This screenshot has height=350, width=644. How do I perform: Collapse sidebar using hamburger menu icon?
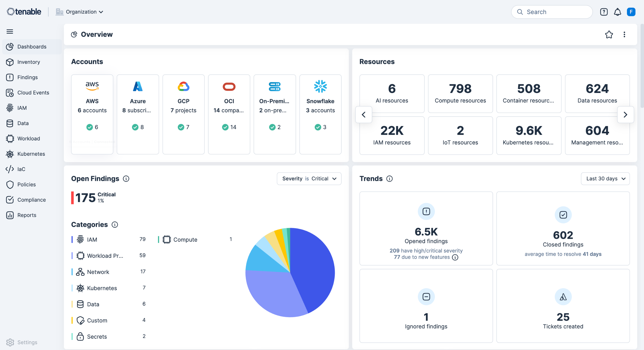10,31
